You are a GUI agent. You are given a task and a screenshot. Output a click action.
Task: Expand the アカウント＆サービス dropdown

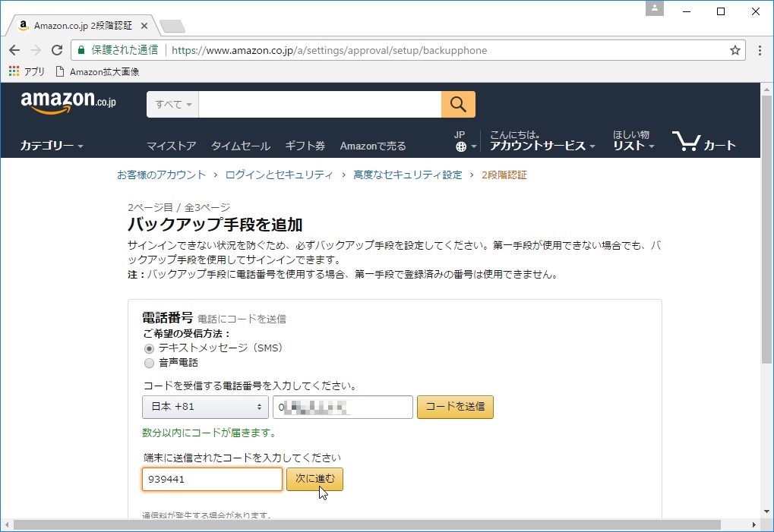point(542,144)
